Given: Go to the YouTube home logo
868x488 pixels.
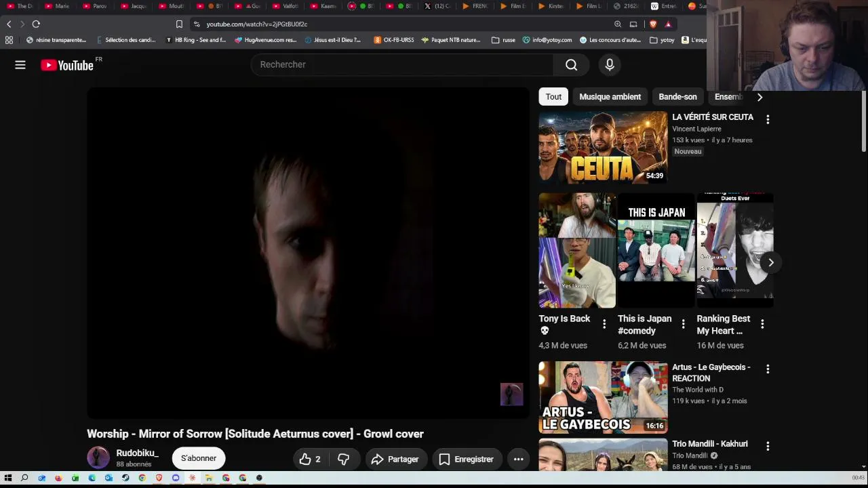Looking at the screenshot, I should [66, 65].
